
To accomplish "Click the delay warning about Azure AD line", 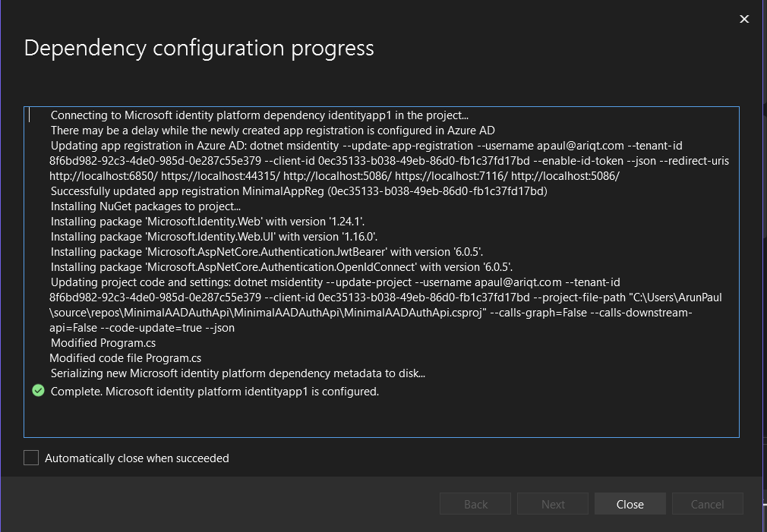I will [273, 131].
